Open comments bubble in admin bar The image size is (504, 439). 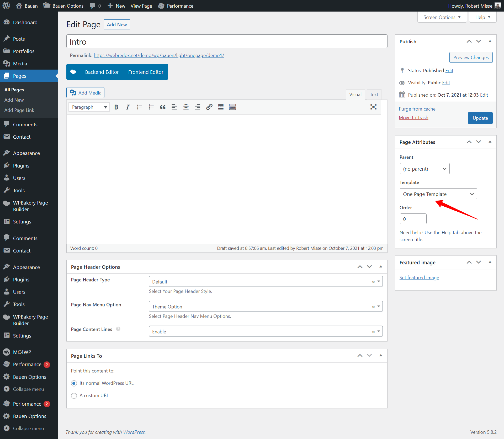point(95,6)
